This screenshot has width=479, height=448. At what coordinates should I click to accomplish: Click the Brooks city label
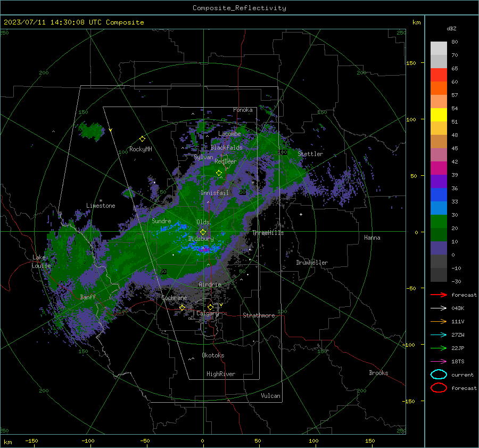click(x=378, y=373)
